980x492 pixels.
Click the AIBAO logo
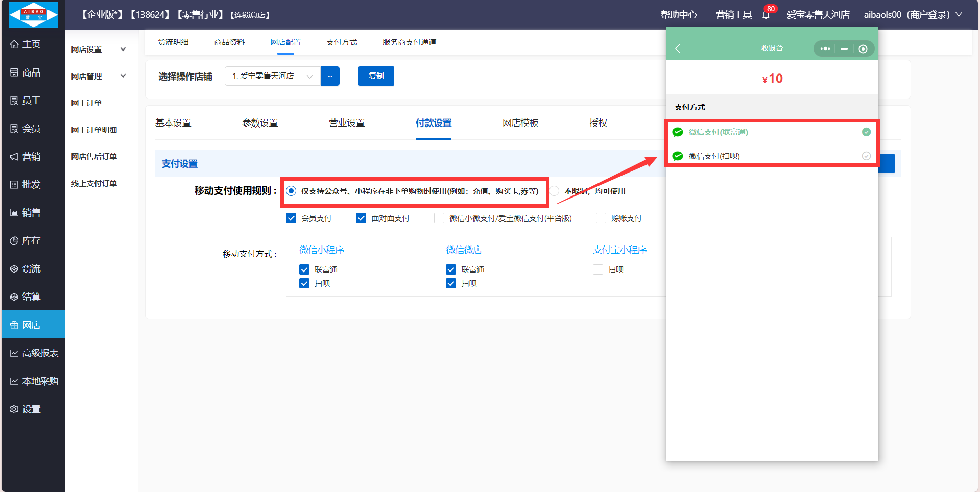pos(34,15)
